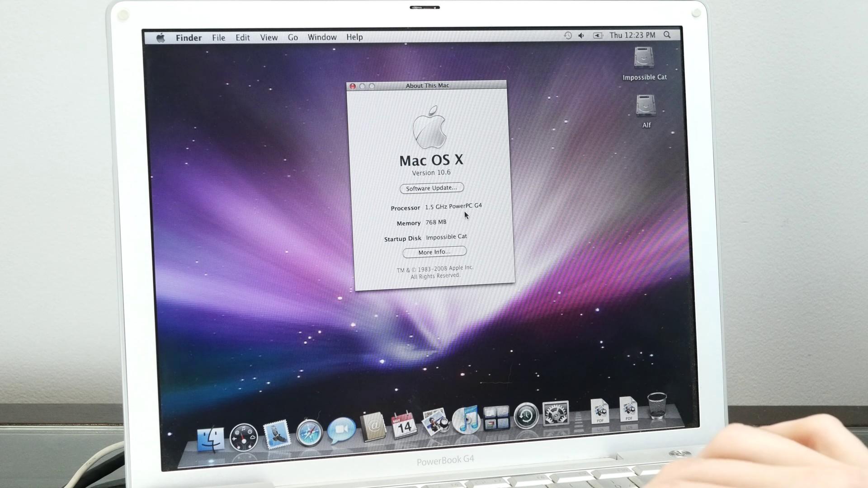Open Time Machine dock icon
The image size is (868, 488).
pos(526,415)
